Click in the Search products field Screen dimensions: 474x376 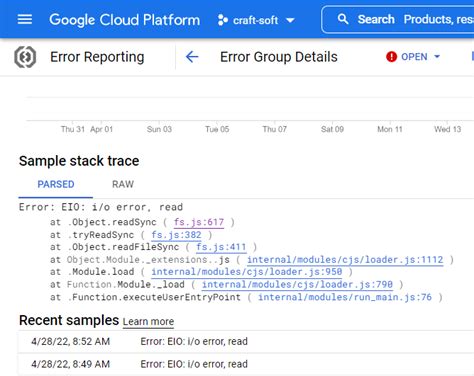click(415, 19)
